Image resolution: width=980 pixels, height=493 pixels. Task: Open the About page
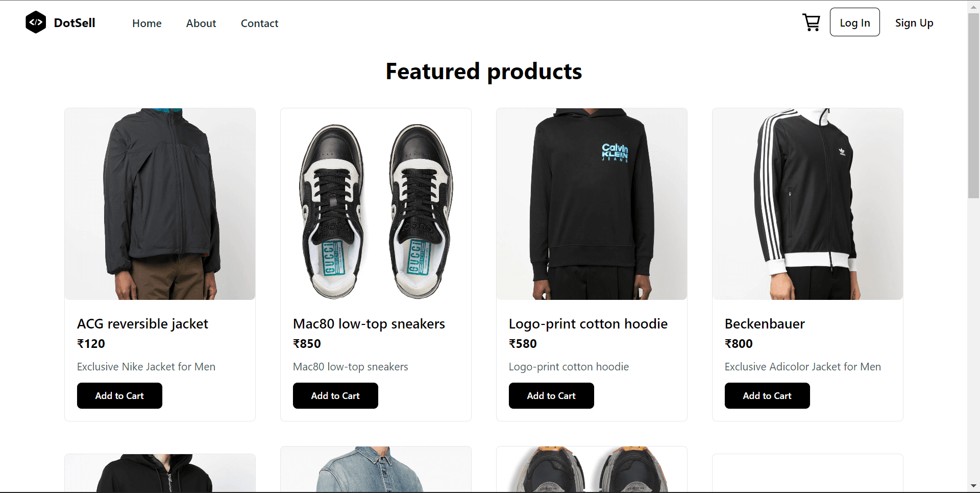[x=201, y=24]
